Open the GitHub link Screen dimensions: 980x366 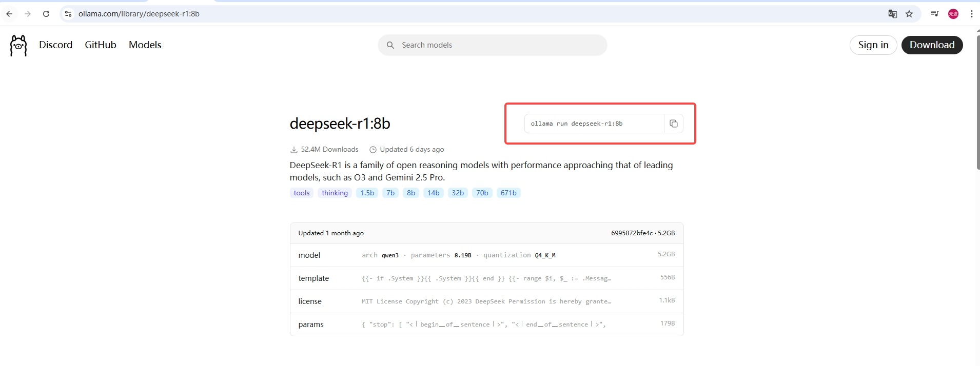coord(101,45)
